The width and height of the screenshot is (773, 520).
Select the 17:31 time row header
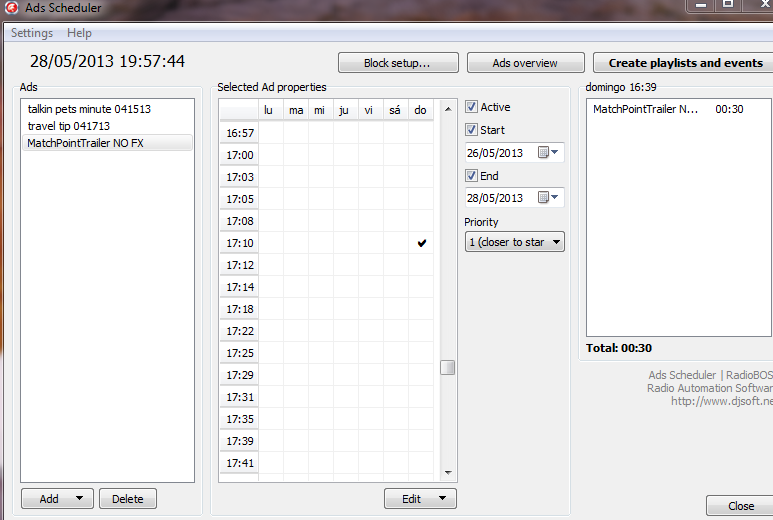[x=239, y=397]
